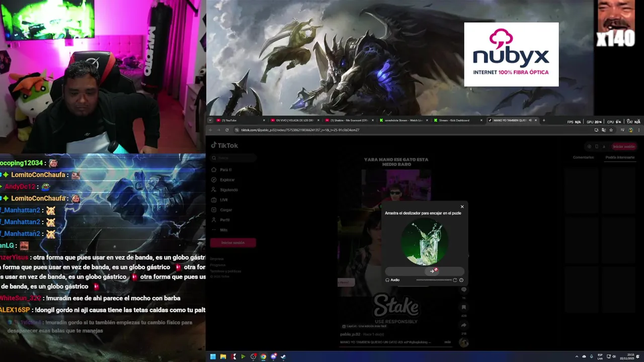Click the Nubyx internet advertisement banner
The image size is (644, 362).
[511, 54]
